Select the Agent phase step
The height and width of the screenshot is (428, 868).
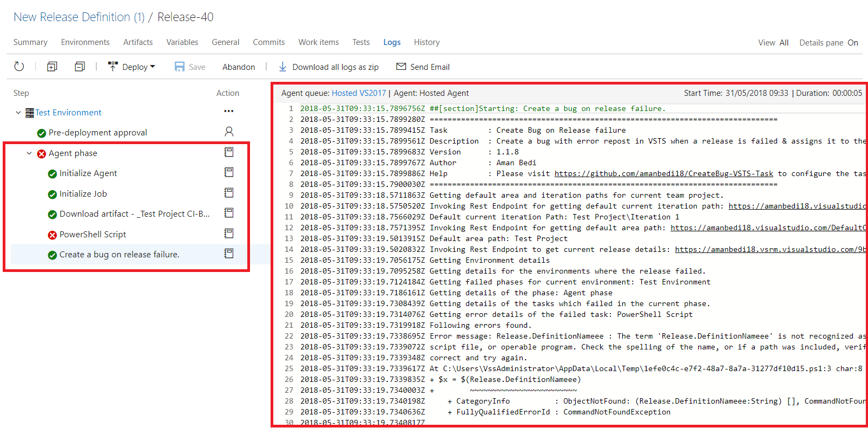(73, 153)
